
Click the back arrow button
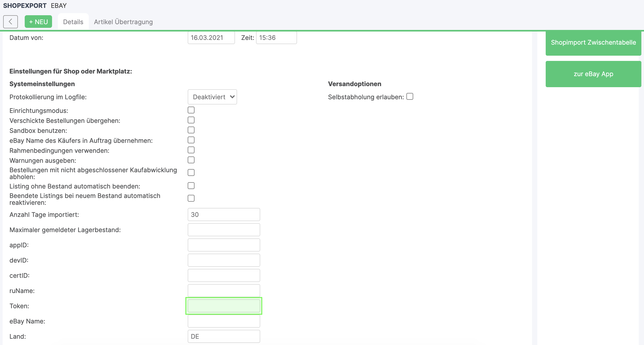[11, 22]
